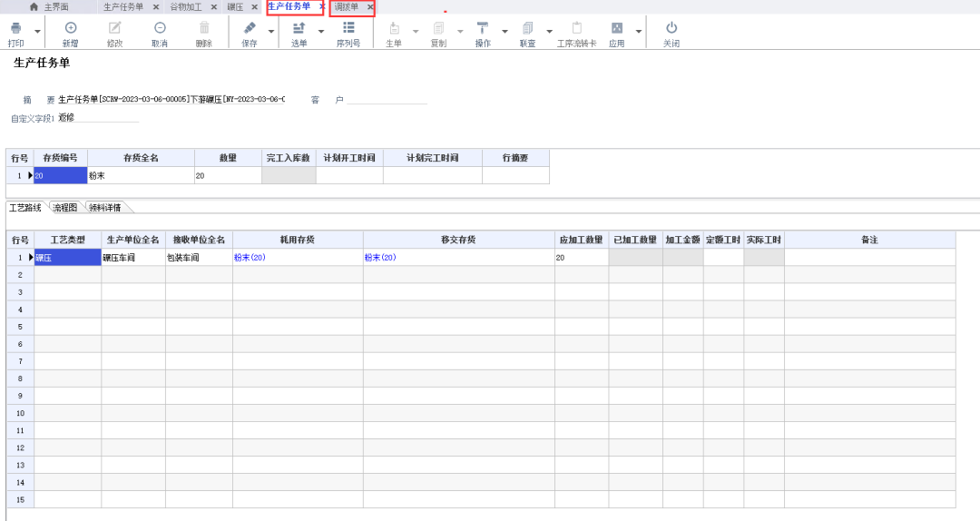Image resolution: width=980 pixels, height=521 pixels.
Task: Select the 数量 cell showing 20
Action: point(228,176)
